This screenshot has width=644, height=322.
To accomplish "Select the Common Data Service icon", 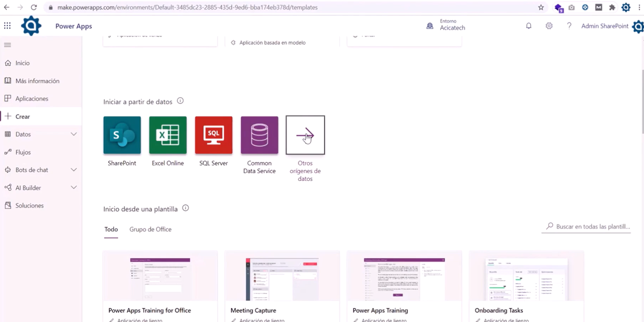I will [x=259, y=135].
